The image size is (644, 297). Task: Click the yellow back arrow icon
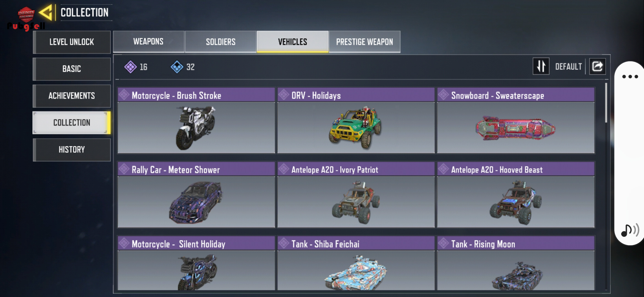pyautogui.click(x=45, y=13)
